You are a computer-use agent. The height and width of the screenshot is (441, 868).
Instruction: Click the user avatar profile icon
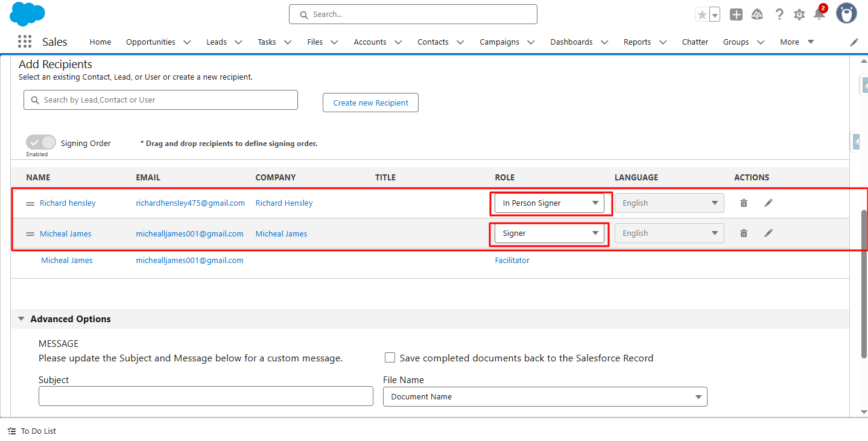pyautogui.click(x=846, y=13)
